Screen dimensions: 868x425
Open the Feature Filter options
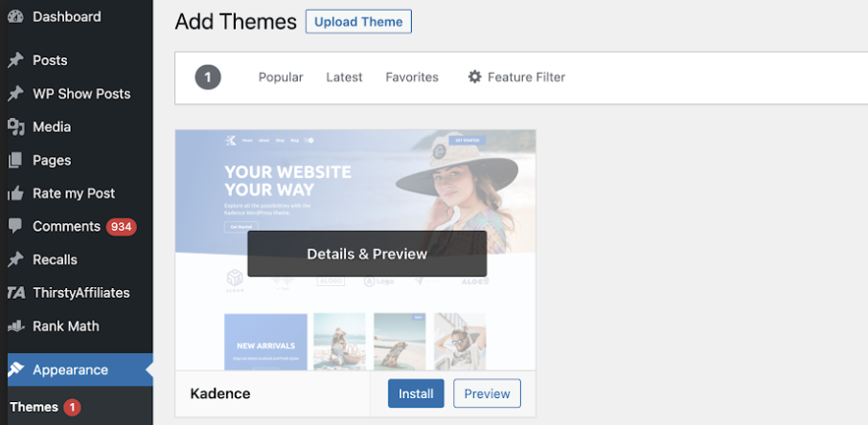click(516, 77)
